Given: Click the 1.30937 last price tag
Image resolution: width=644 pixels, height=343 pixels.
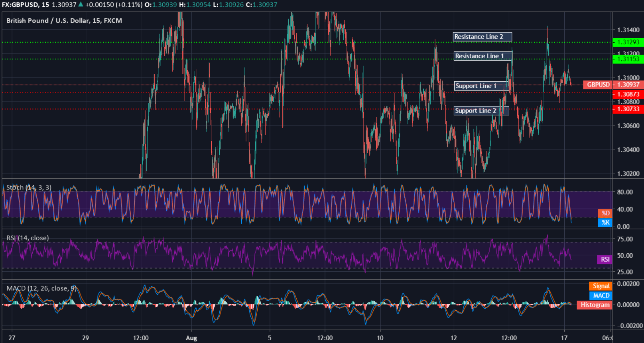Looking at the screenshot, I should coord(628,85).
